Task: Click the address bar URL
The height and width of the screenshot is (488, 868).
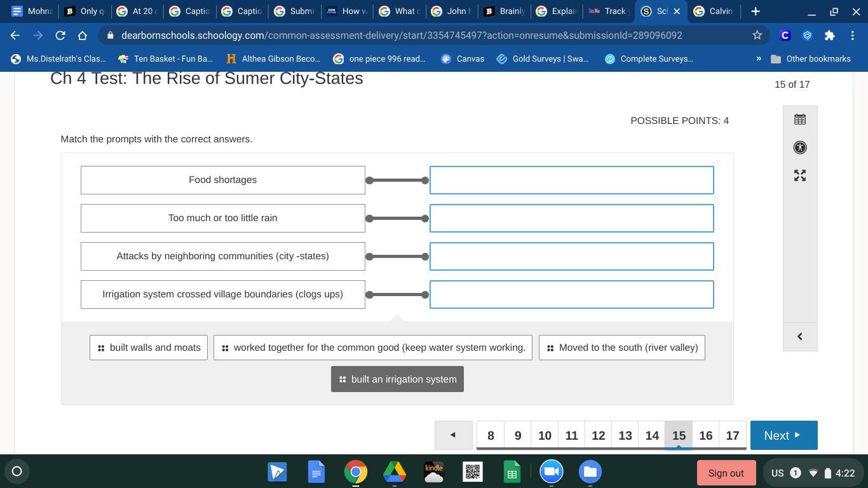Action: (402, 36)
